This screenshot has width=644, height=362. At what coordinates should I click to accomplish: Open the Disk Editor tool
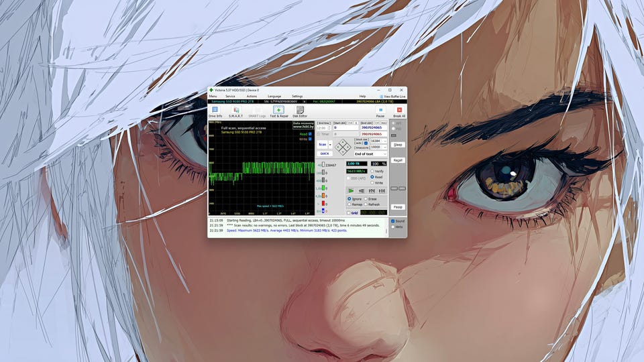coord(300,111)
